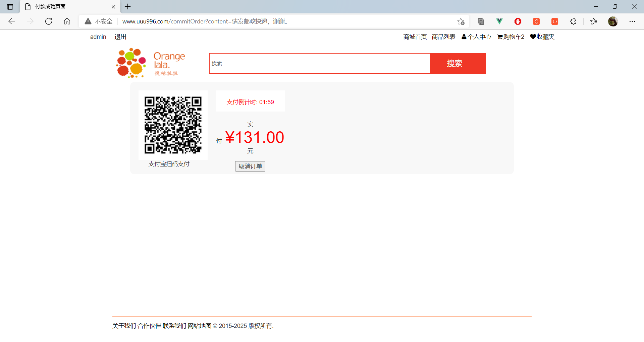Open the orange braces extension icon

coord(555,21)
